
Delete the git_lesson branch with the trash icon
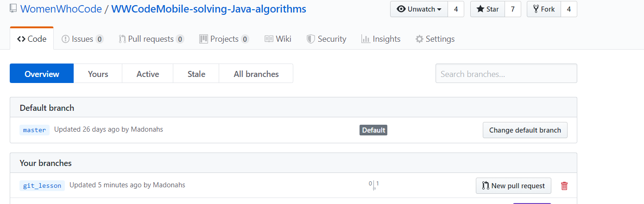[564, 186]
